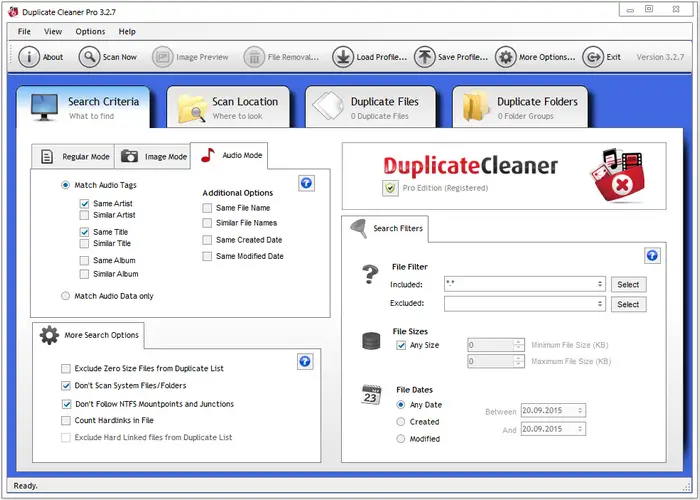Check Similar File Names option
Viewport: 700px width, 500px height.
[x=207, y=223]
